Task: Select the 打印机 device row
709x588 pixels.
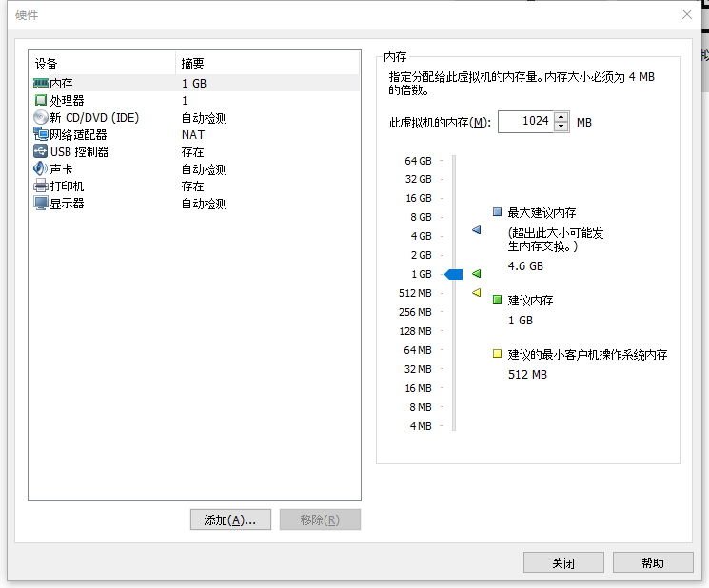Action: coord(194,186)
